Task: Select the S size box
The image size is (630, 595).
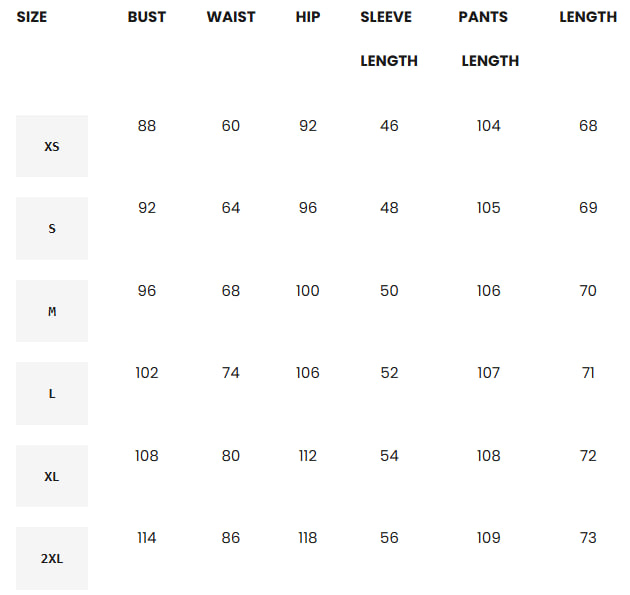Action: [52, 228]
